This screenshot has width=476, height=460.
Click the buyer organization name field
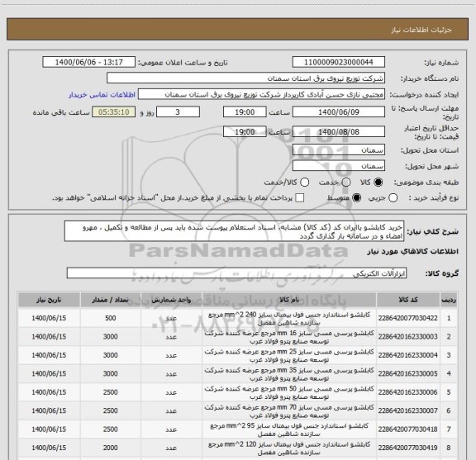pyautogui.click(x=246, y=78)
